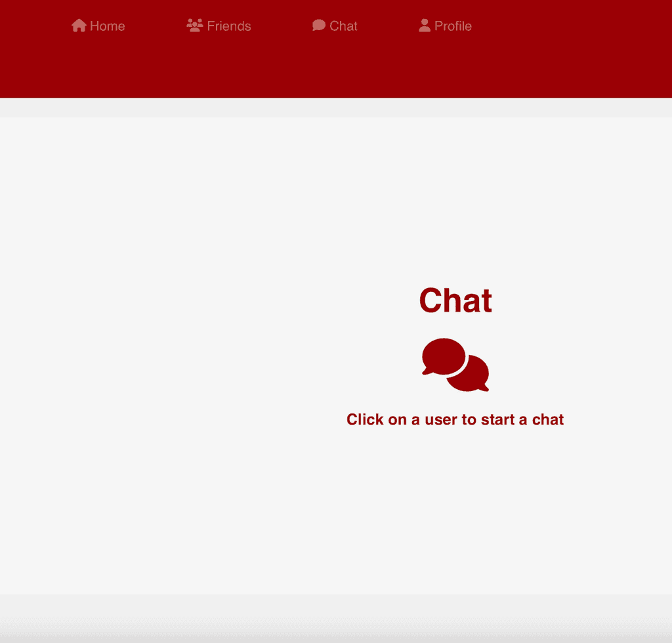The width and height of the screenshot is (672, 643).
Task: Click the front bubble of the large chat icon
Action: [x=443, y=356]
